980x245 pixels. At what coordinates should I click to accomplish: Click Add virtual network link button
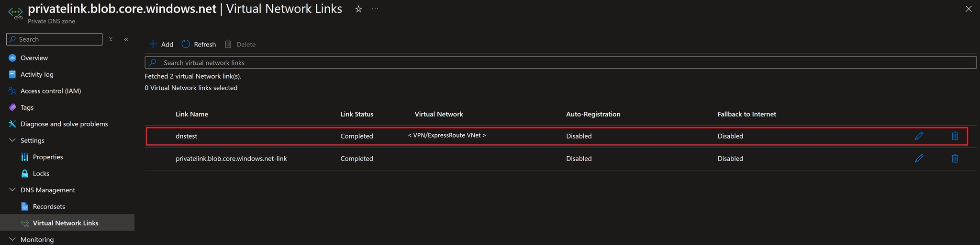(x=161, y=44)
